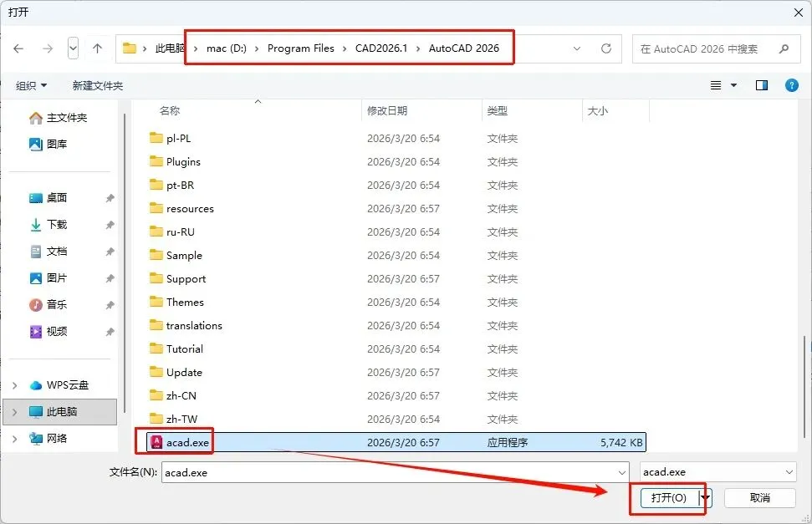Click the pin icon next to 文档
The width and height of the screenshot is (812, 524).
[110, 252]
